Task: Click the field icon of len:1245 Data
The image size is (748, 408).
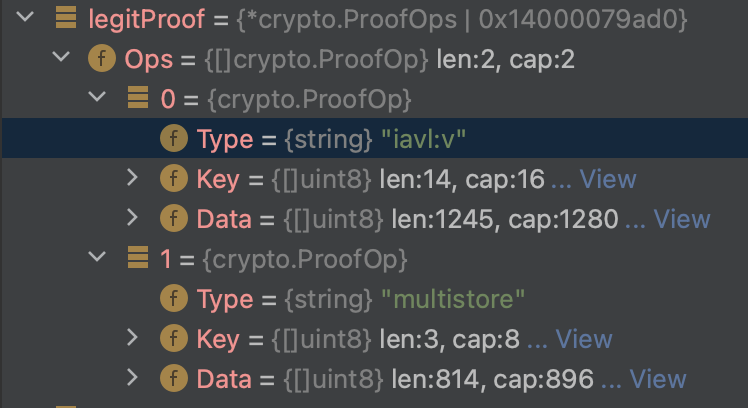Action: coord(173,219)
